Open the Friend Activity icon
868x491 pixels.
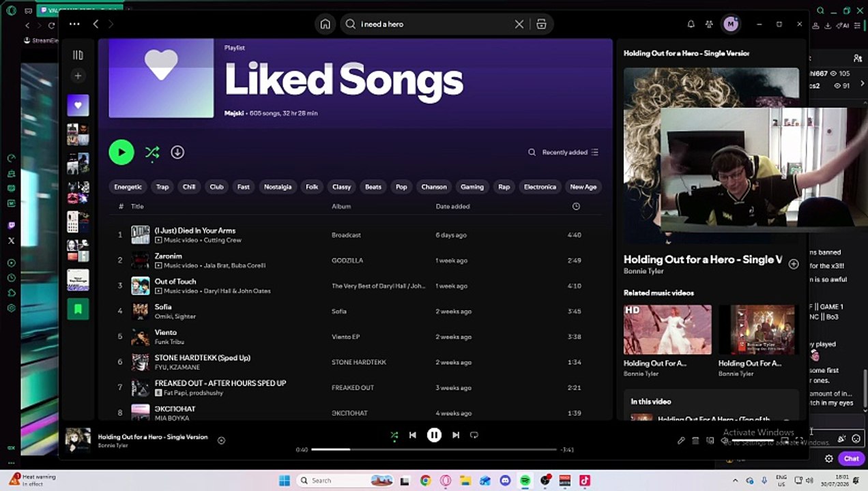click(710, 24)
